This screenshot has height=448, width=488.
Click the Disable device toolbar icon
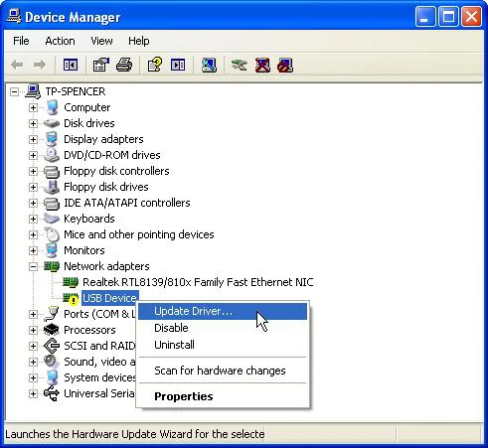(285, 65)
